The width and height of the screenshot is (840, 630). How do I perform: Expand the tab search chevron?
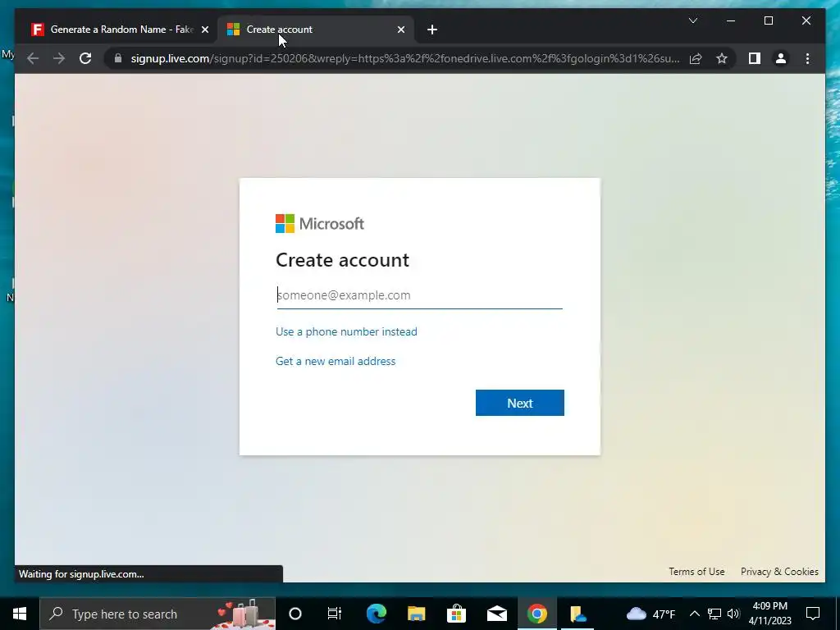point(692,21)
